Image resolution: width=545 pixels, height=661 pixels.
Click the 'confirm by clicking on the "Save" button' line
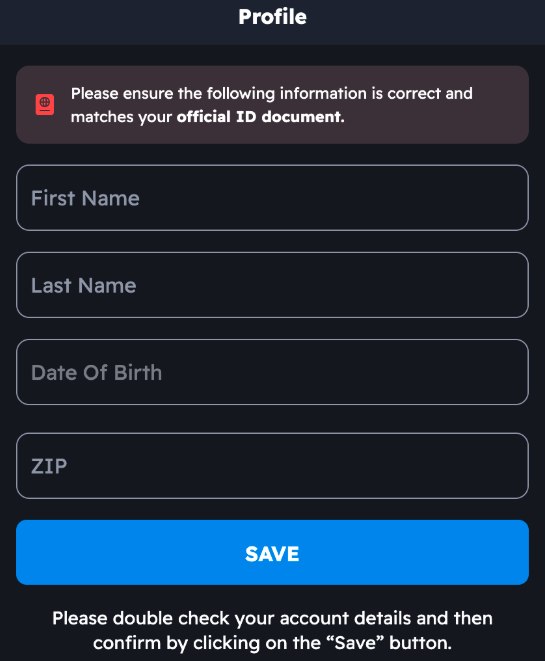tap(272, 643)
